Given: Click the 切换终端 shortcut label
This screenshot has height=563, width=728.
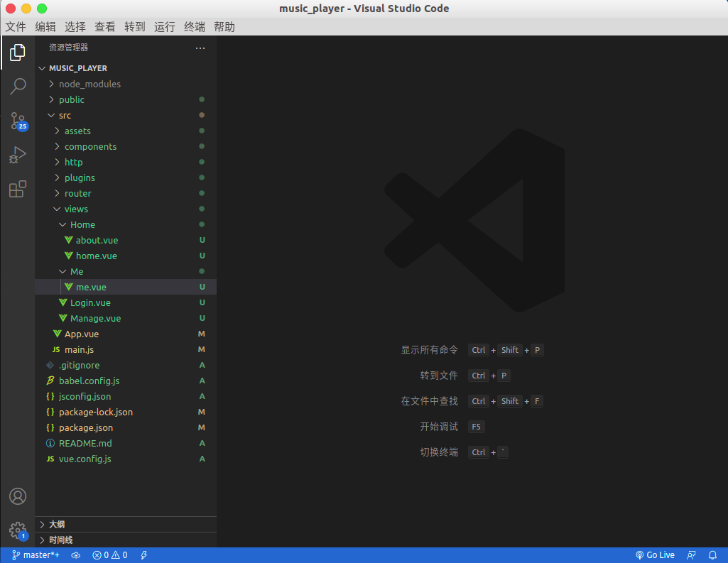Looking at the screenshot, I should click(x=439, y=452).
